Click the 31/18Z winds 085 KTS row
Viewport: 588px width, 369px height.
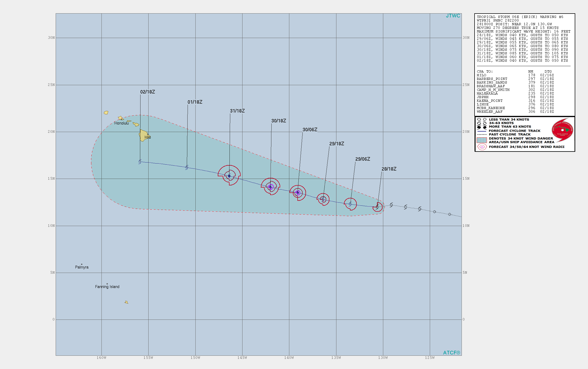[522, 53]
